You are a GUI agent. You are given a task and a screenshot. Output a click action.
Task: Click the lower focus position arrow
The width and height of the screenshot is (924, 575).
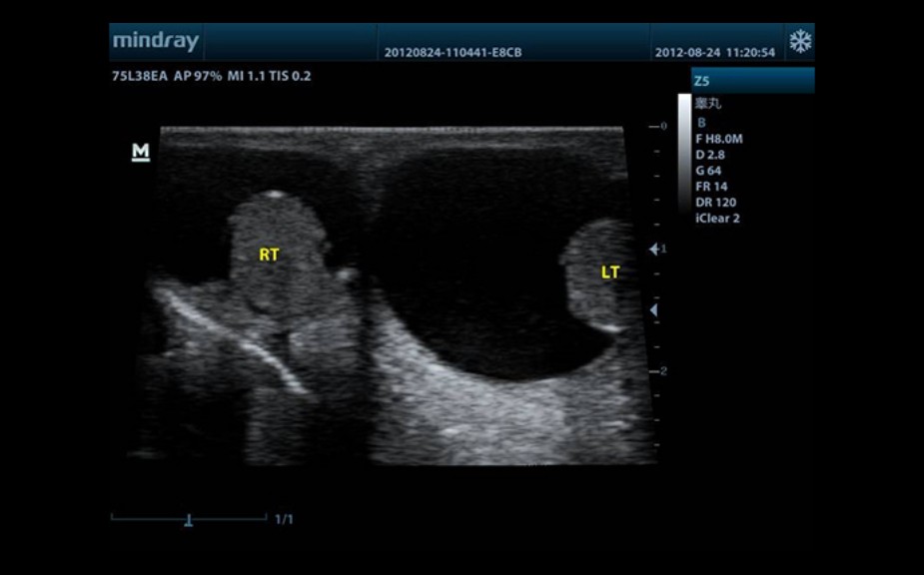(654, 311)
